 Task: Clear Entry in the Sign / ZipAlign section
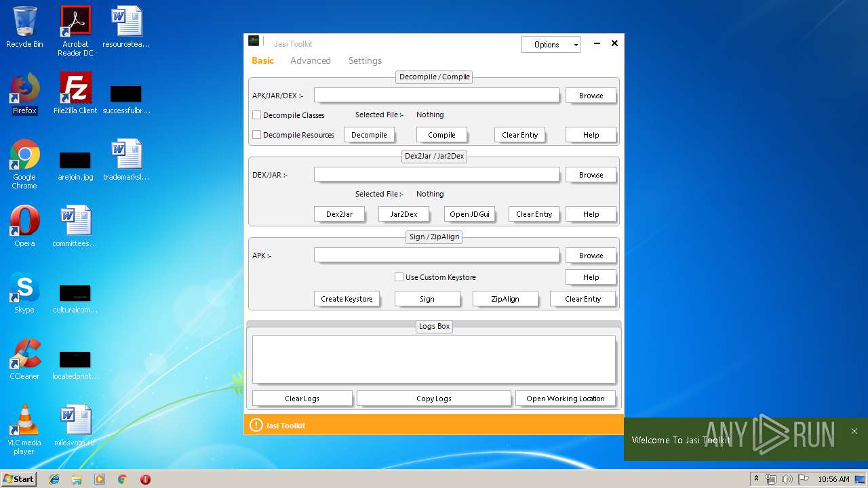(583, 299)
